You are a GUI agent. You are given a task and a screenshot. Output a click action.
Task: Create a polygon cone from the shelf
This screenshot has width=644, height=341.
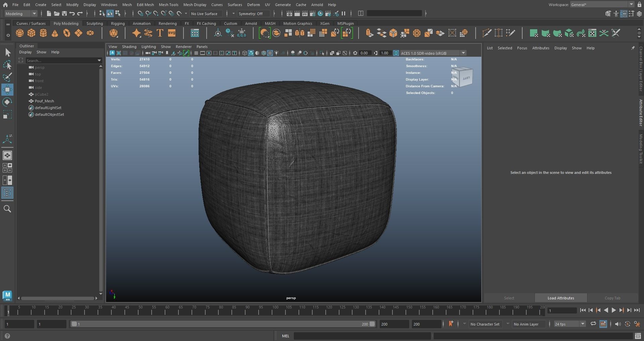55,33
